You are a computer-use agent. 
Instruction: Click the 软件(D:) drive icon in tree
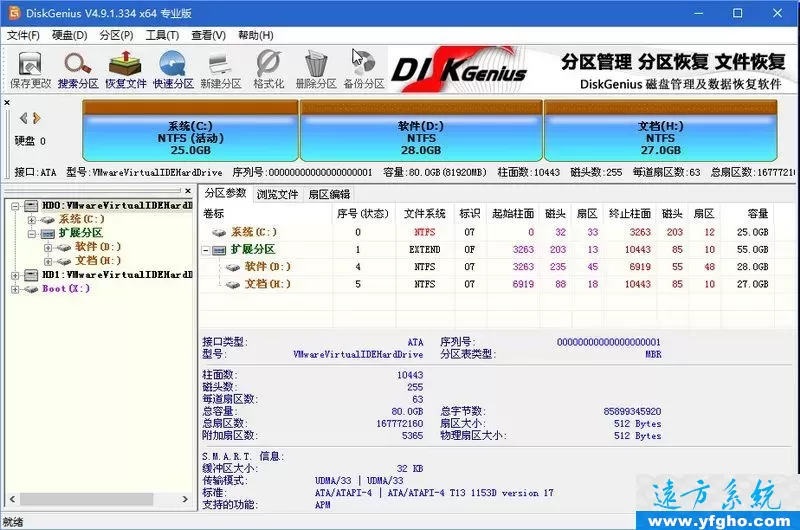point(64,247)
